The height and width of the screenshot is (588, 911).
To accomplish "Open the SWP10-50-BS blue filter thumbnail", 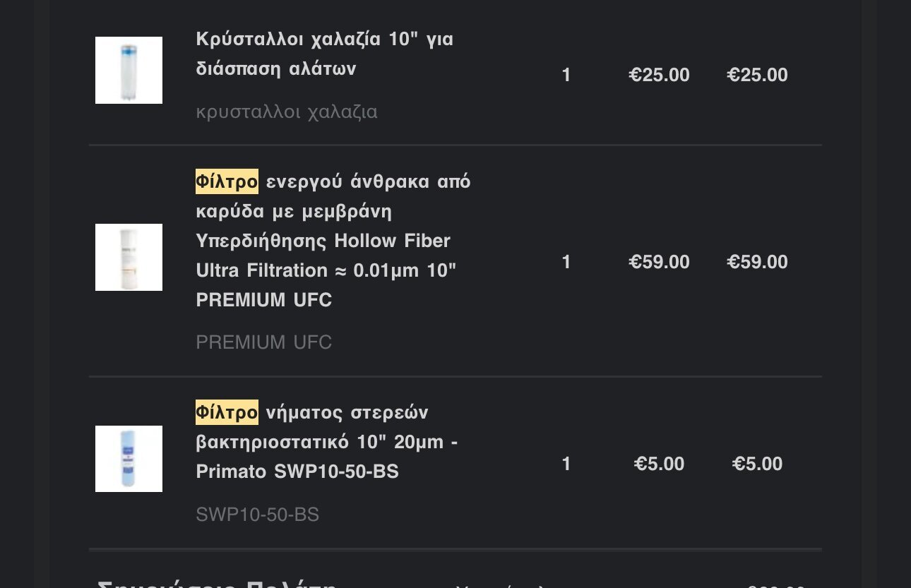I will pyautogui.click(x=129, y=459).
